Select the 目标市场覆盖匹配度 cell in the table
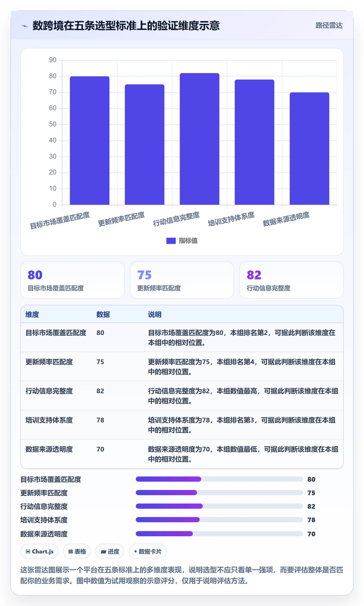This screenshot has width=364, height=606. point(56,333)
